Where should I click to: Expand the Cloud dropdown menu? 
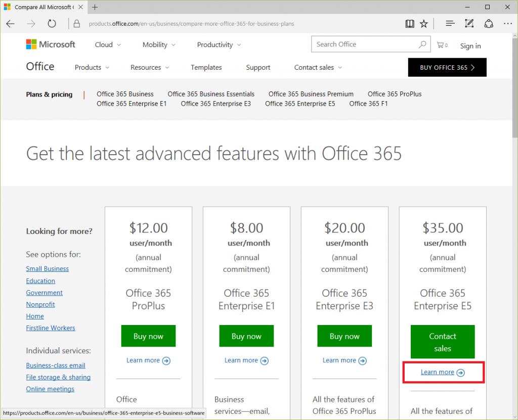108,44
